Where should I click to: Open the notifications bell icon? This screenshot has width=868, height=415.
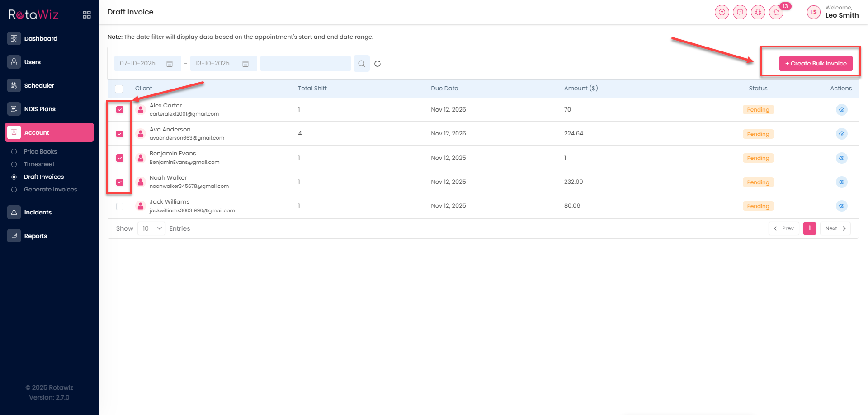click(x=776, y=13)
